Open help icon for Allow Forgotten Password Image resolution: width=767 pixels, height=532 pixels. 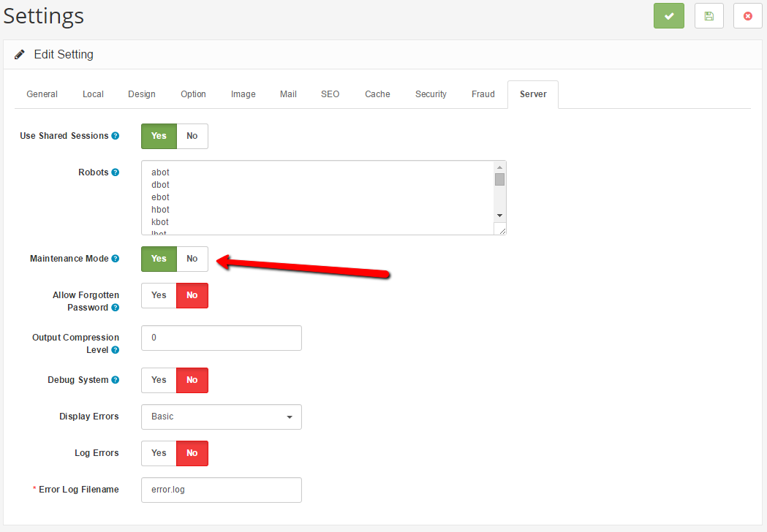[116, 308]
